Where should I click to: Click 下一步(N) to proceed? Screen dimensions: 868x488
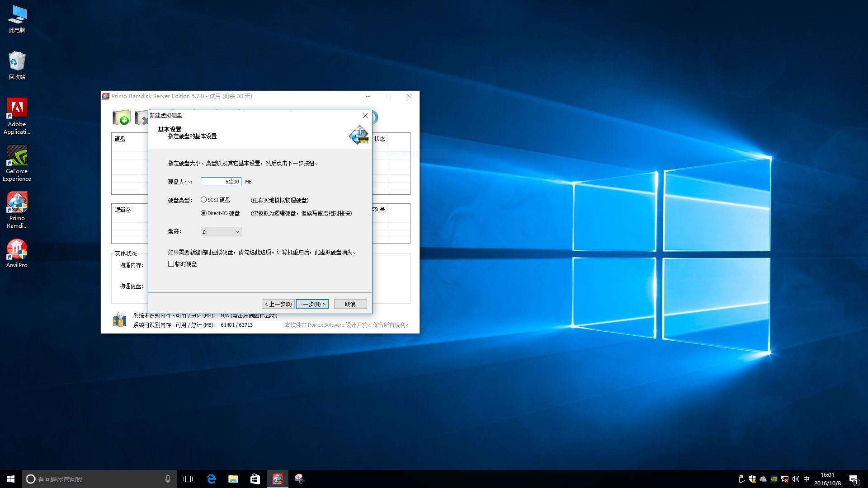coord(312,304)
